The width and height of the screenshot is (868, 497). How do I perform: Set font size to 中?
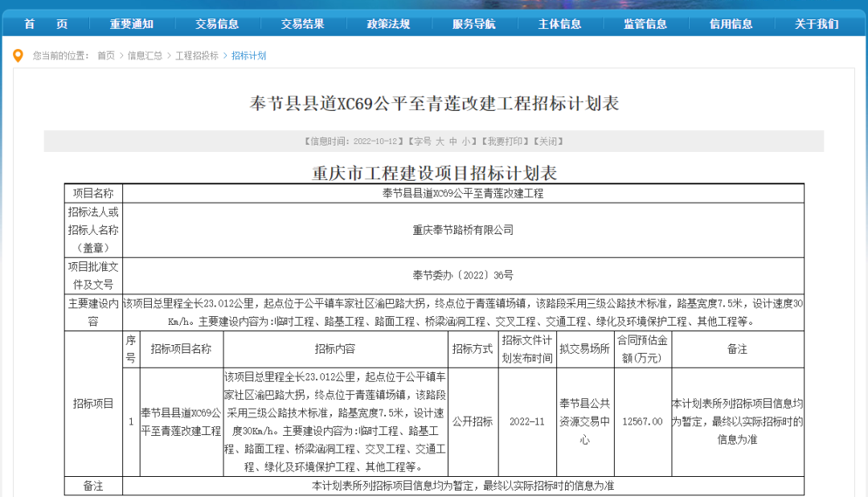(x=452, y=142)
